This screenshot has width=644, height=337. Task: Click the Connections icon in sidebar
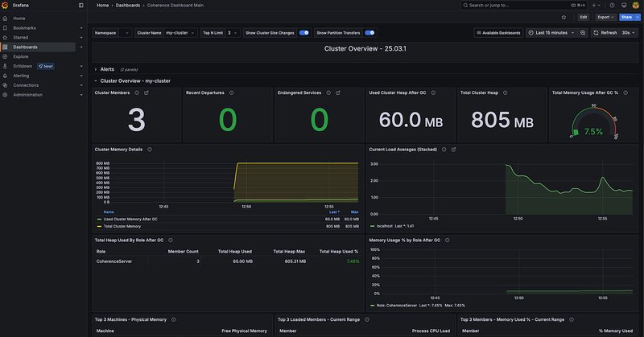coord(5,85)
